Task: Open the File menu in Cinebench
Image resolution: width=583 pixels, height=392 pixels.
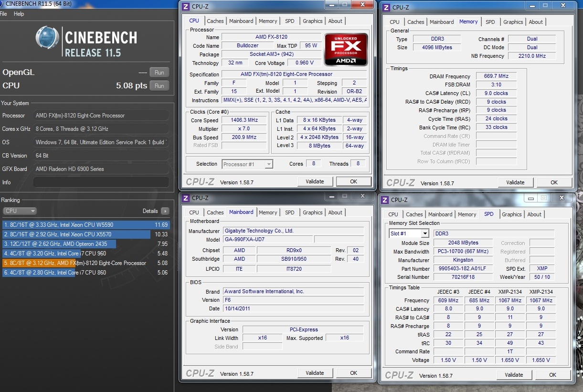Action: 3,14
